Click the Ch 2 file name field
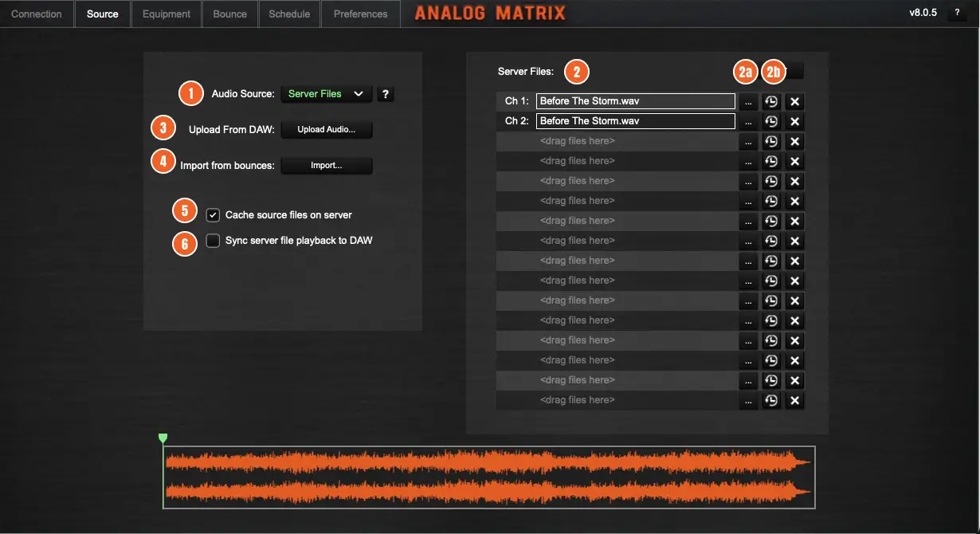 [636, 121]
